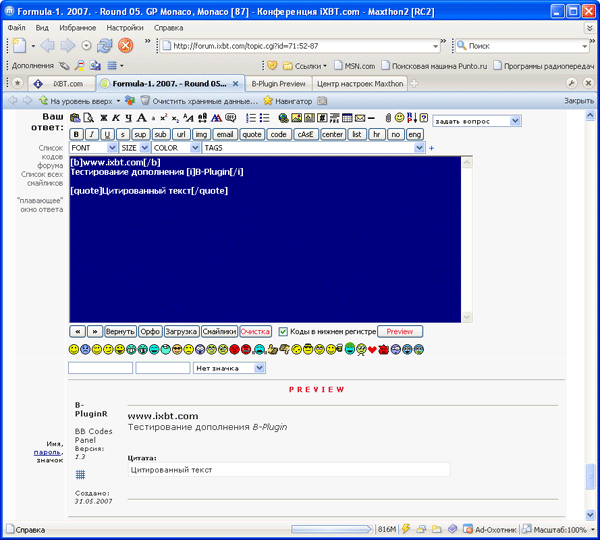Toggle Коды в нижнем регистре checkbox
The image size is (600, 540).
click(x=283, y=332)
